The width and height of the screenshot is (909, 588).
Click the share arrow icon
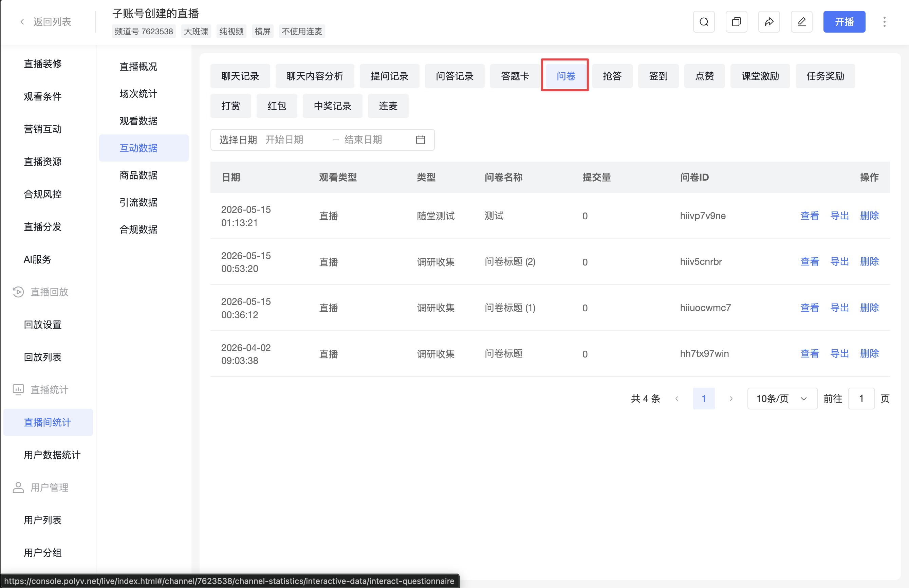769,22
